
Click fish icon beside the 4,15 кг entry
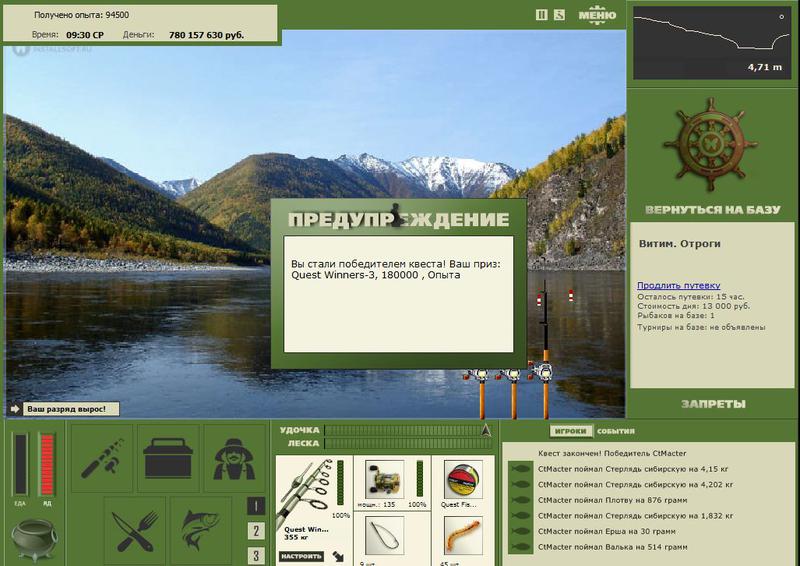pyautogui.click(x=520, y=469)
